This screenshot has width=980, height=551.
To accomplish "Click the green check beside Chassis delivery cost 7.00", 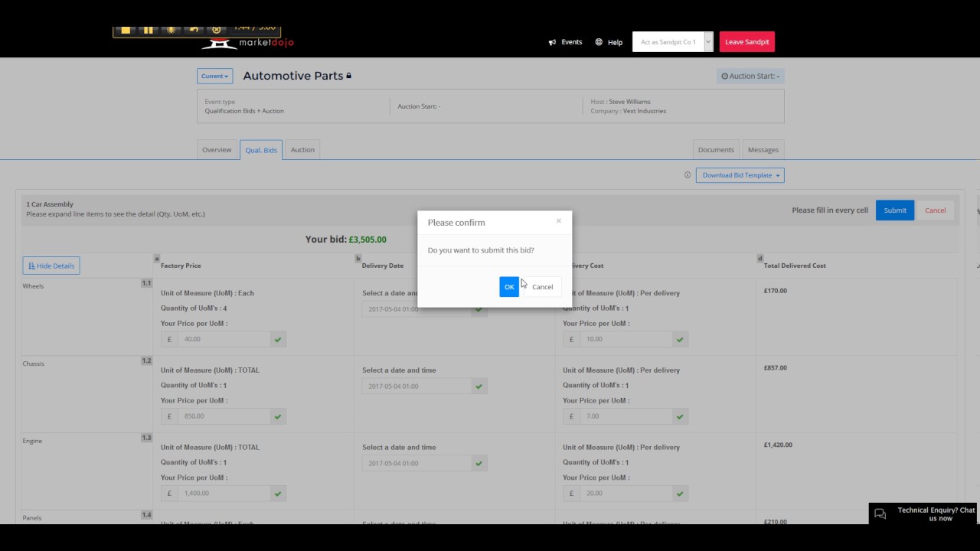I will tap(680, 416).
